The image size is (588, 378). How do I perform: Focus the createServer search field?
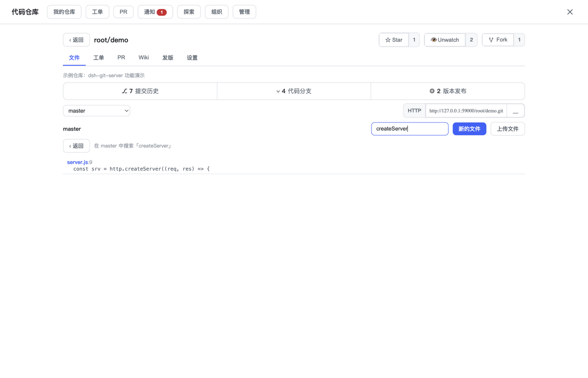(x=410, y=129)
